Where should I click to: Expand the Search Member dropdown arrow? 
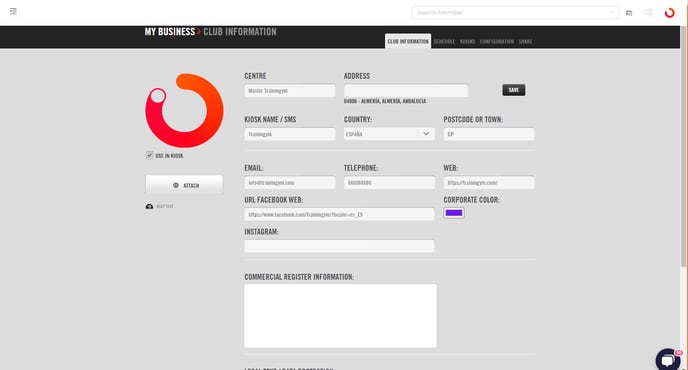(612, 13)
